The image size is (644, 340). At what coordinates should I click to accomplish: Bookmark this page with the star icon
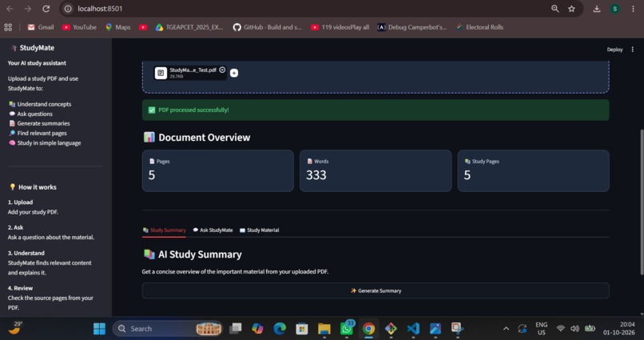click(571, 9)
